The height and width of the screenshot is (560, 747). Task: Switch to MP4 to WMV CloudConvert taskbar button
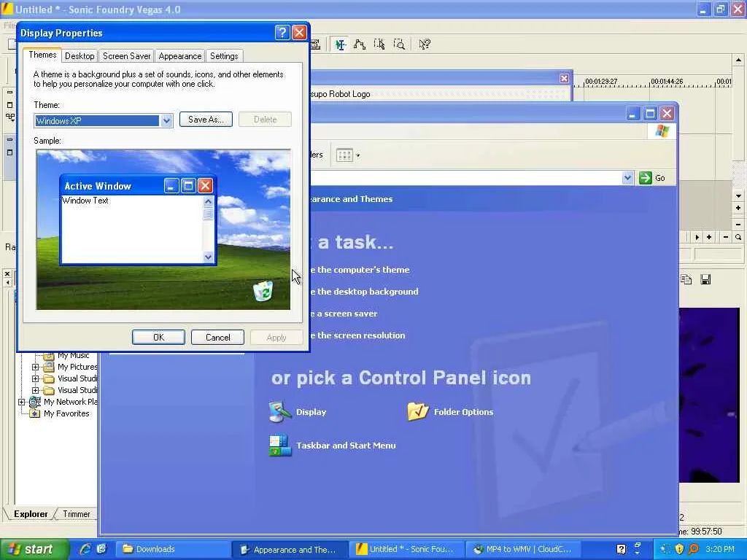(524, 549)
